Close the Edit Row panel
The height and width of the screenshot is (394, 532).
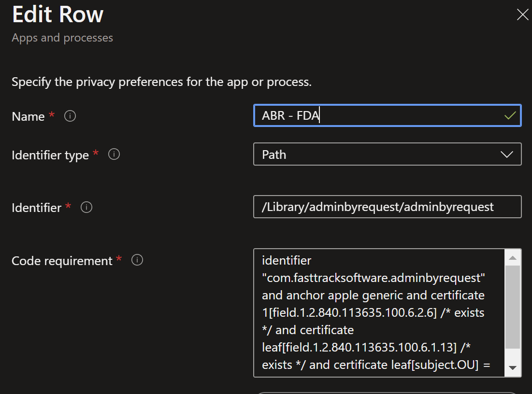click(522, 14)
